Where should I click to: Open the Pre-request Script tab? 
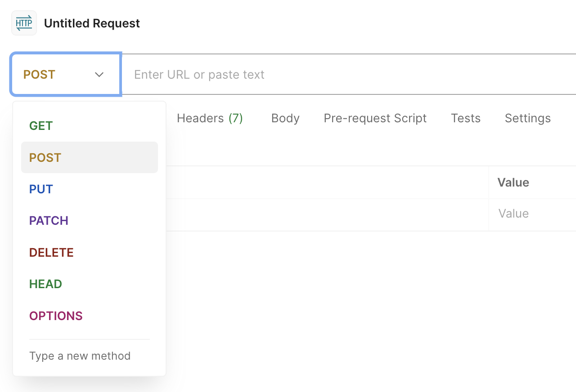click(375, 118)
